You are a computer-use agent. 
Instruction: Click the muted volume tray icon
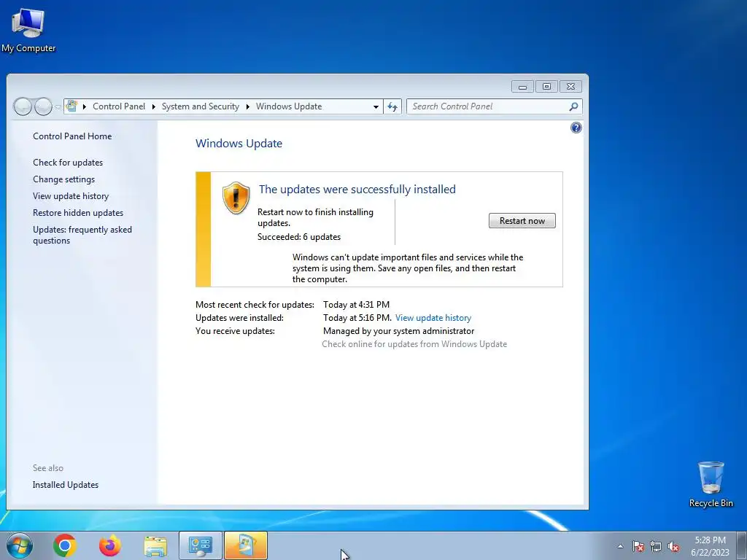pos(673,546)
